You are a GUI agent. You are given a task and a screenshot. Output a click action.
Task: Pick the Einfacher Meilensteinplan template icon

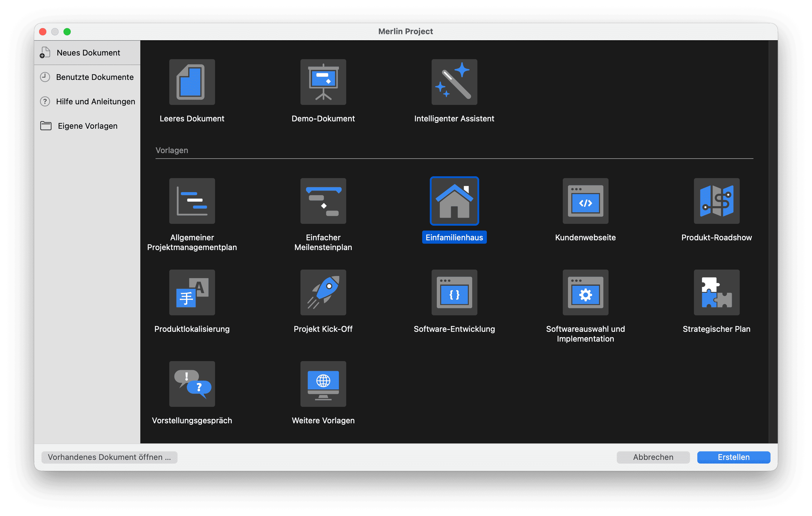[323, 201]
